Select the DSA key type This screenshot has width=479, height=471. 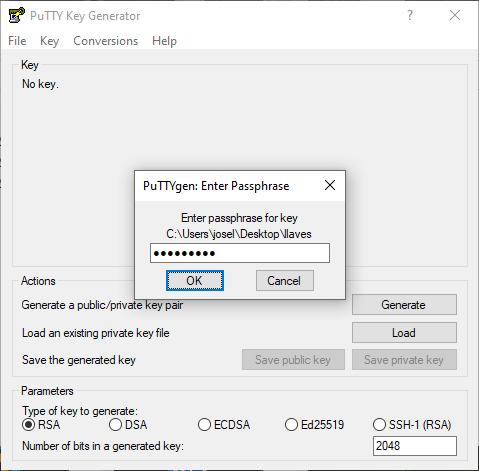coord(128,425)
